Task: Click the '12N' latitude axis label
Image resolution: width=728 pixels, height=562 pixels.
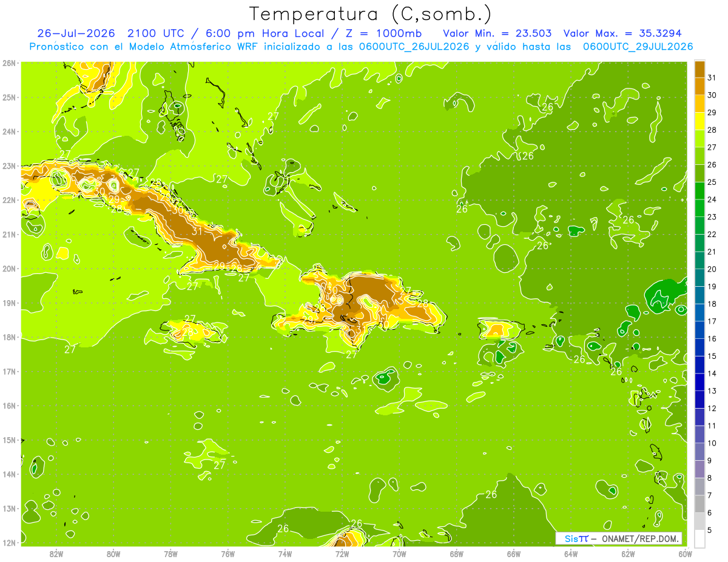Action: click(9, 543)
